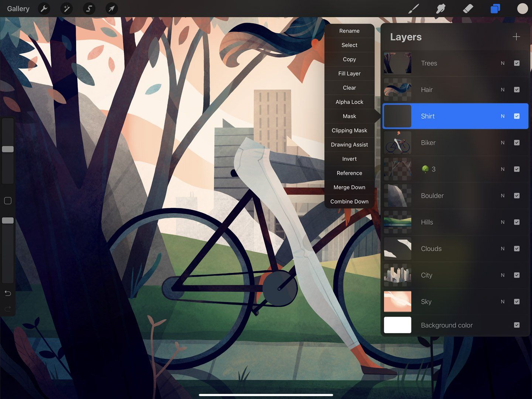Viewport: 532px width, 399px height.
Task: Select the Smudge tool
Action: [440, 8]
